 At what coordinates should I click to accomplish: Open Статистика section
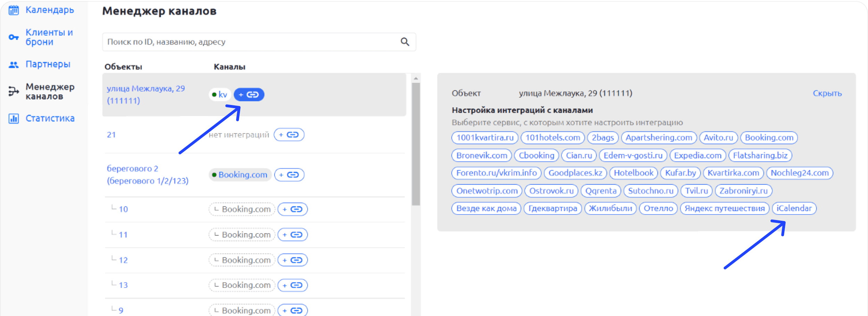(x=50, y=119)
